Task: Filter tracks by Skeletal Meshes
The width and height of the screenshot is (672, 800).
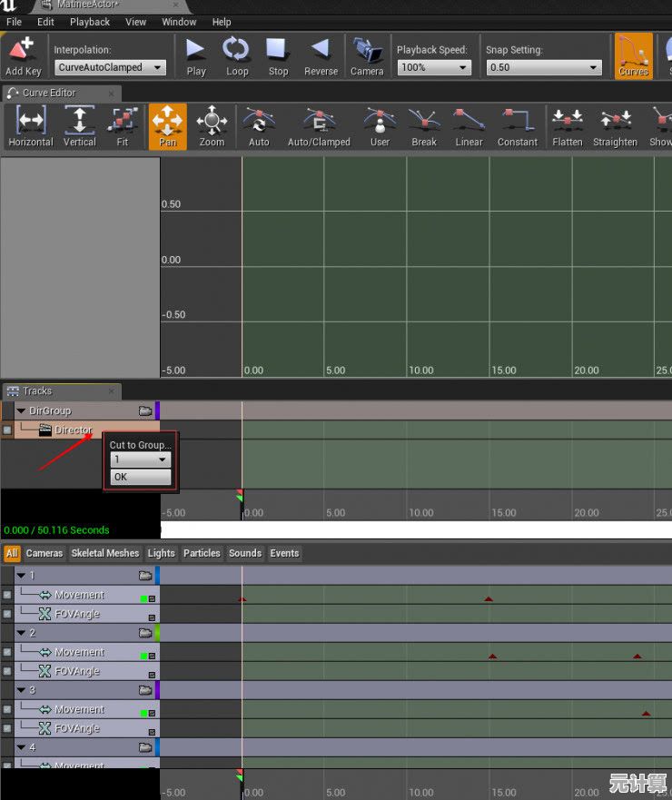Action: pyautogui.click(x=105, y=553)
